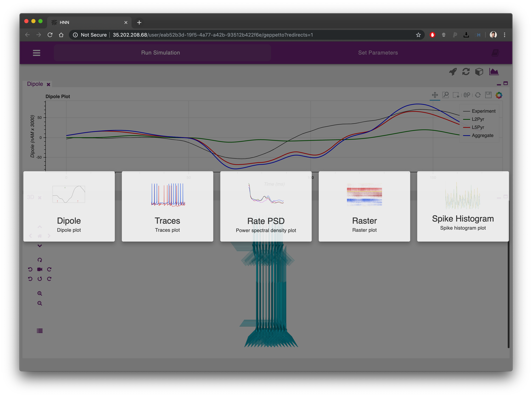Open the list menu icon in 3D panel
Viewport: 532px width, 397px height.
click(x=40, y=331)
